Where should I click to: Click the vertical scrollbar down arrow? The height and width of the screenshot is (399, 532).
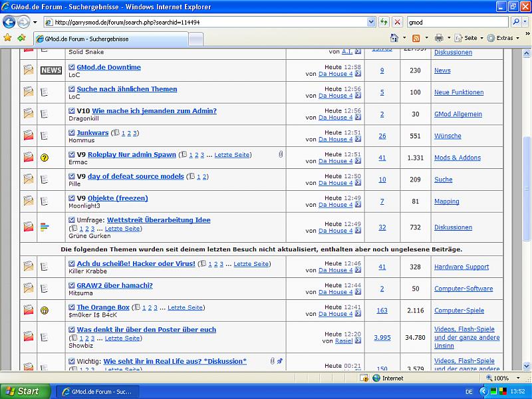[x=527, y=366]
